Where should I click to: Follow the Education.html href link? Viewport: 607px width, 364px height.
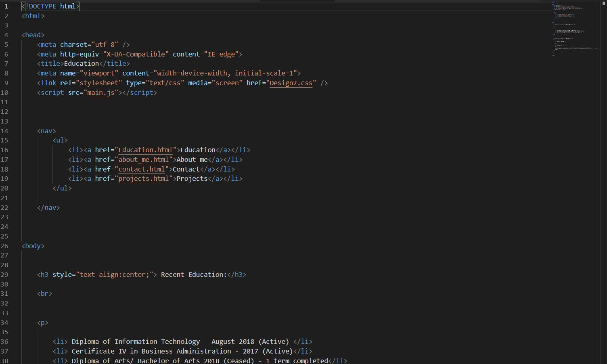pyautogui.click(x=146, y=150)
